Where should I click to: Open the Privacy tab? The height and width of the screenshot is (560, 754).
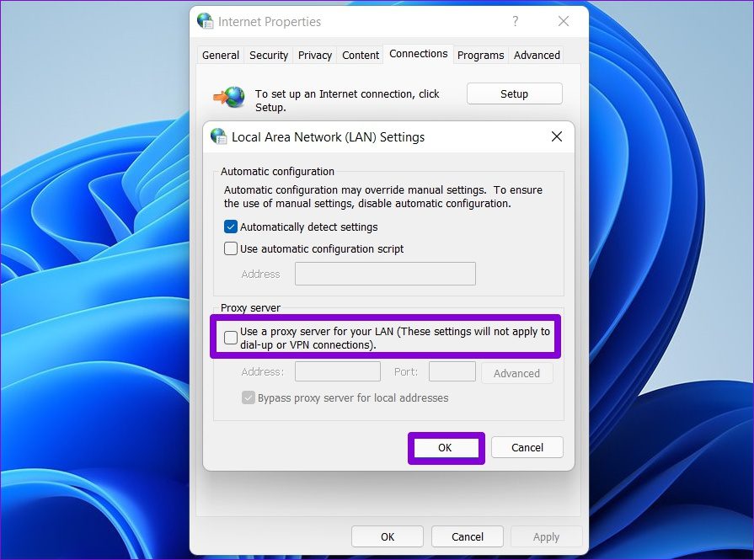(x=314, y=55)
